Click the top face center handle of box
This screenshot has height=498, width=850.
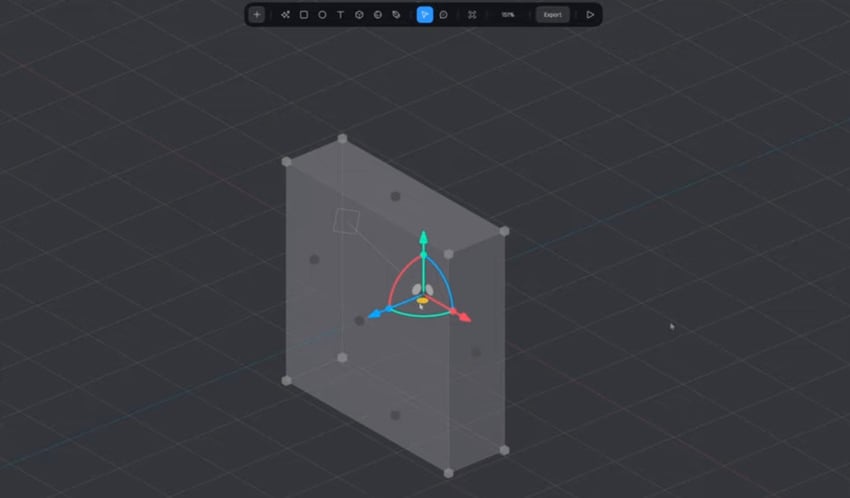point(395,196)
